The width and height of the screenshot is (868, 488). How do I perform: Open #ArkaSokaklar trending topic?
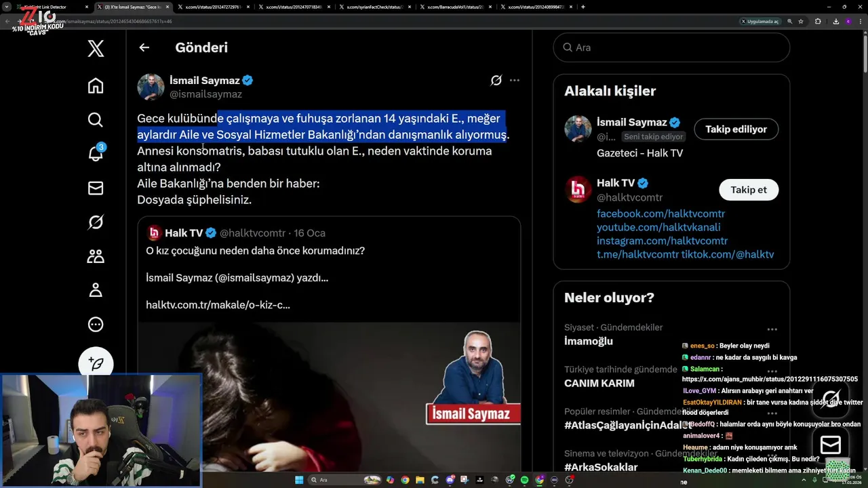click(601, 467)
